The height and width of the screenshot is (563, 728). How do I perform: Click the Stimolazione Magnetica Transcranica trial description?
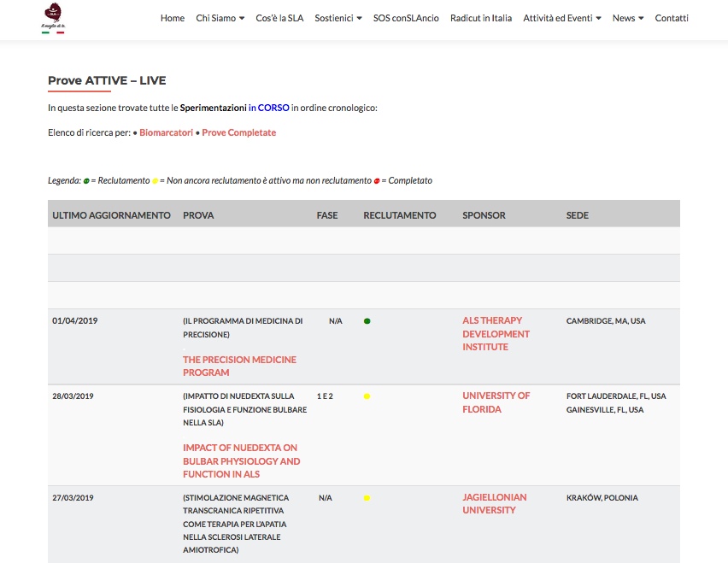click(x=235, y=524)
